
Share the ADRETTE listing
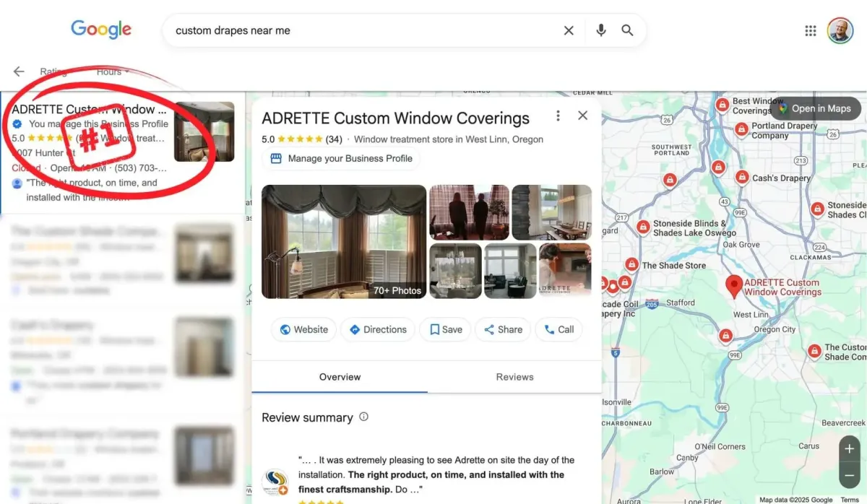(503, 329)
